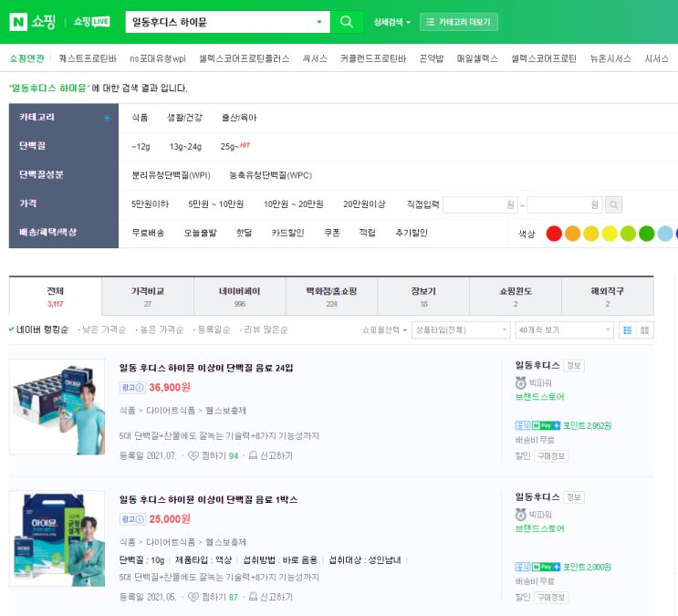Click maximum price input field
The width and height of the screenshot is (678, 616).
(564, 204)
